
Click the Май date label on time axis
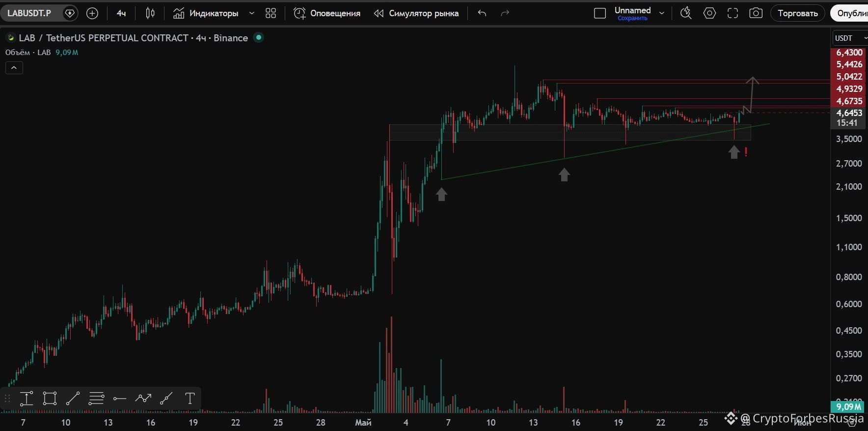coord(363,423)
